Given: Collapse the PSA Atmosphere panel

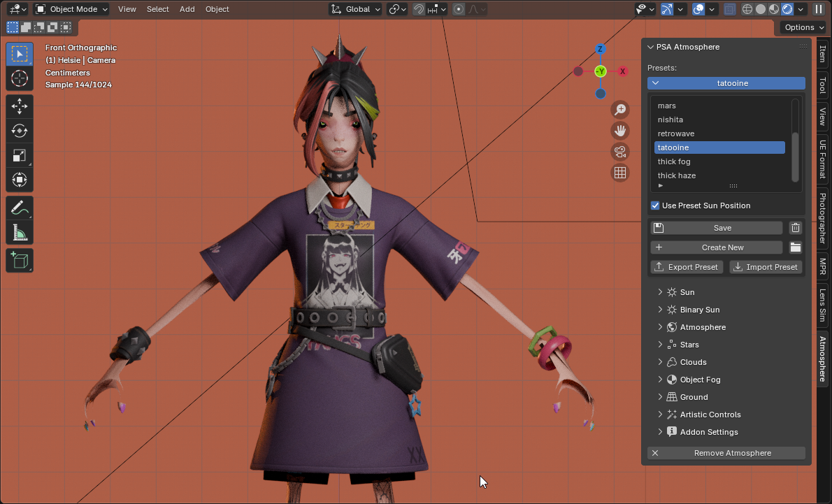Looking at the screenshot, I should coord(650,47).
